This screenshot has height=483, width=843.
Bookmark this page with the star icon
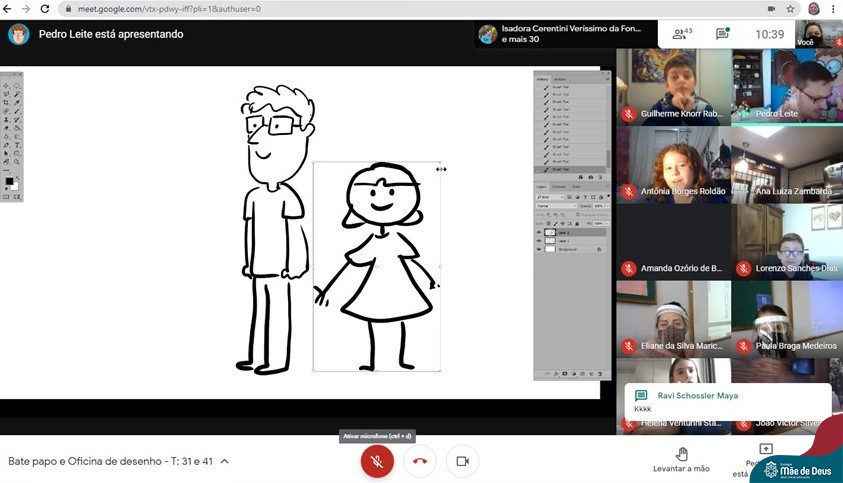[791, 9]
